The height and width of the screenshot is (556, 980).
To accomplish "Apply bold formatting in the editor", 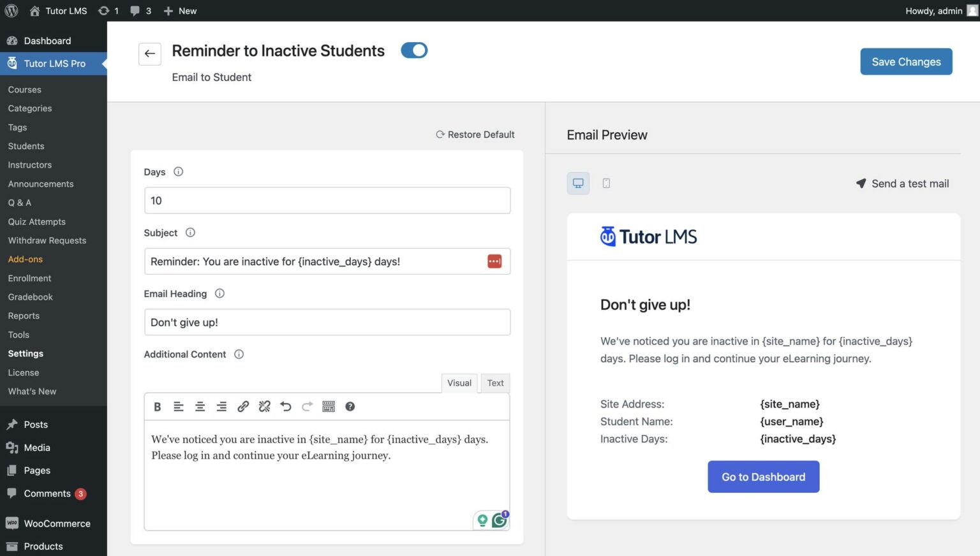I will pos(157,406).
